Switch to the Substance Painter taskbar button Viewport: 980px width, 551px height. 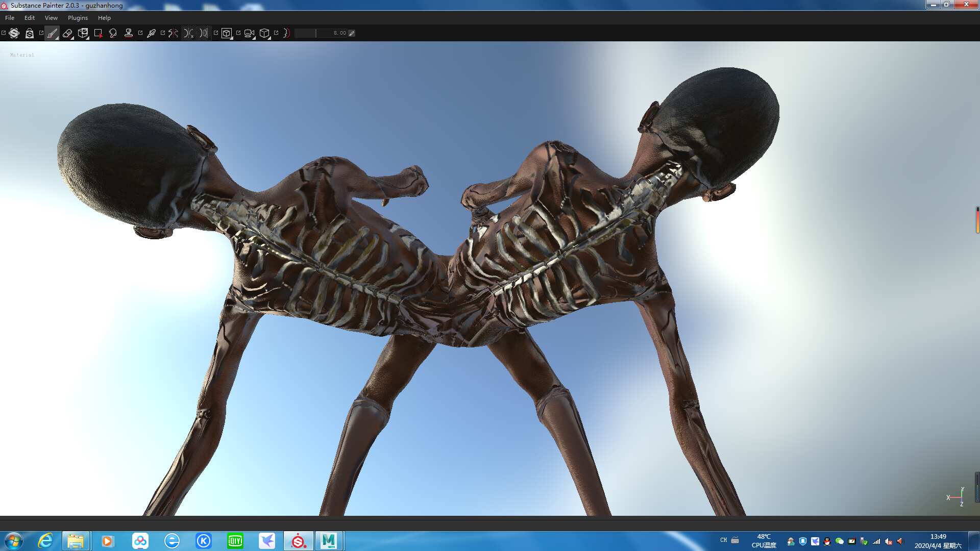click(x=298, y=541)
